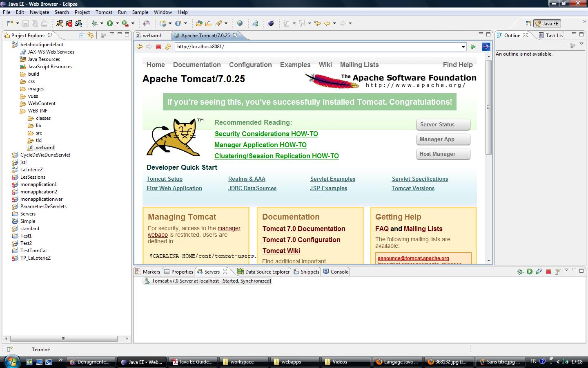
Task: Stop the server with red square in Servers view
Action: (549, 272)
